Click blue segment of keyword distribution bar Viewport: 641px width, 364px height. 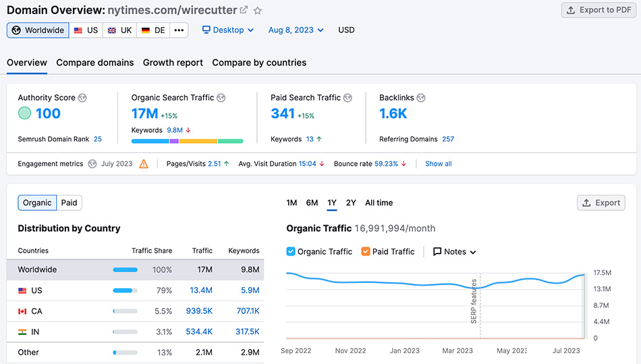[150, 141]
